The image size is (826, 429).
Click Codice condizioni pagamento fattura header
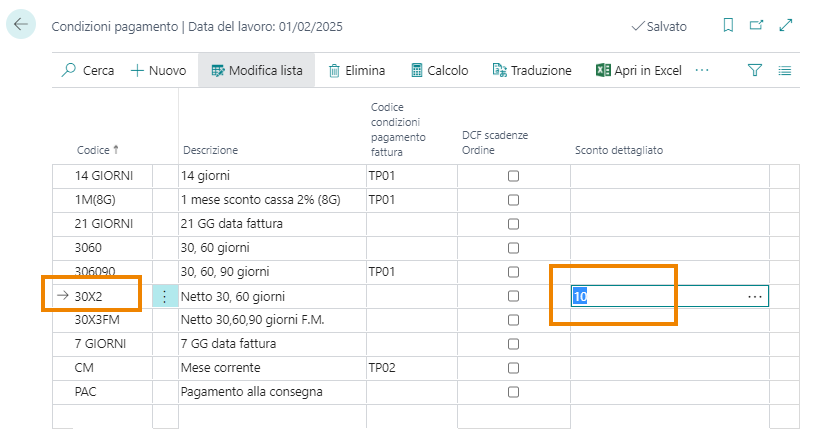pos(398,130)
